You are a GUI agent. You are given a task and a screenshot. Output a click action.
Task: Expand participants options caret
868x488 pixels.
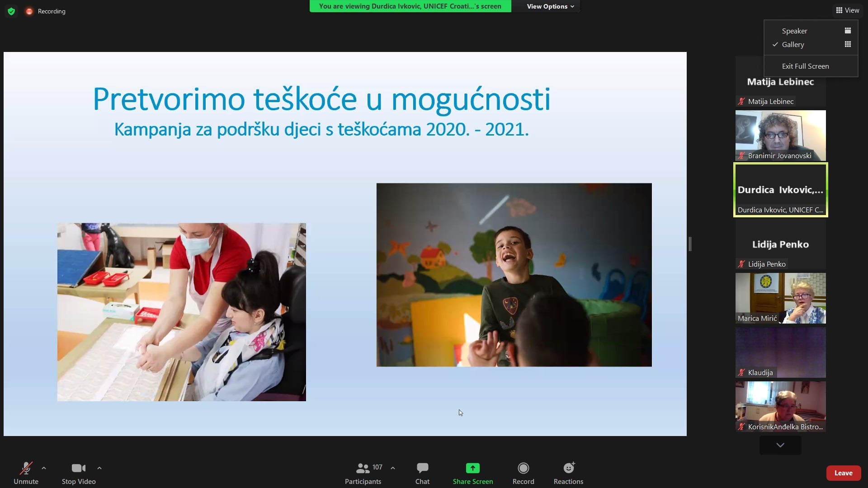393,468
